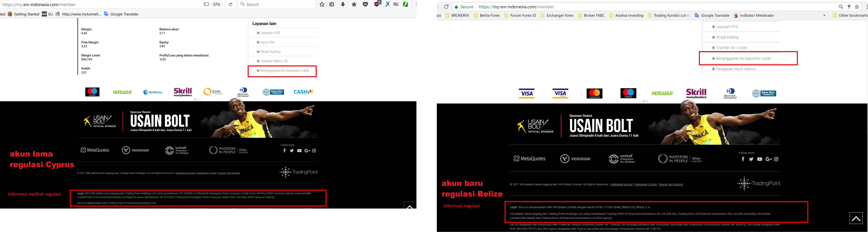Open XM's YouTube channel in the Chrome window footer
The height and width of the screenshot is (232, 868).
(x=759, y=159)
